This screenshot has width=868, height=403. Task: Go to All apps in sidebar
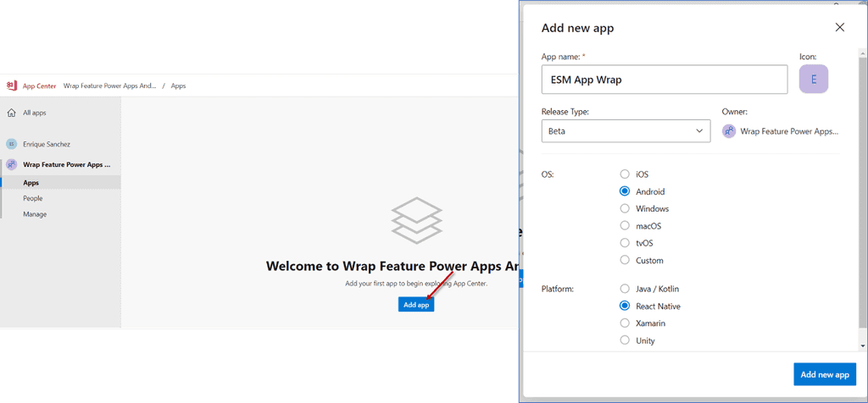(x=34, y=113)
